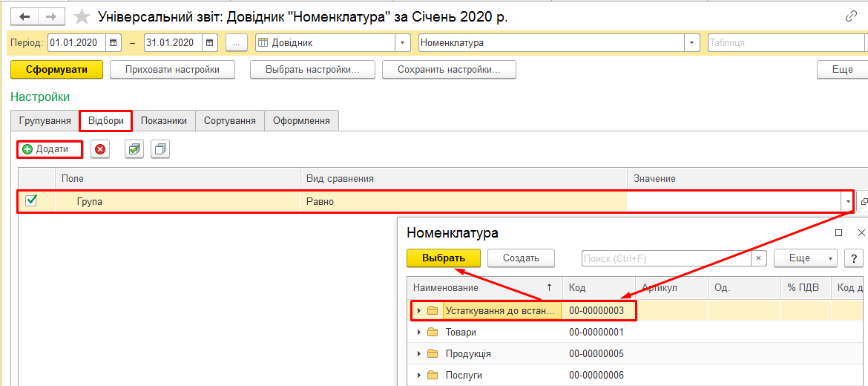The width and height of the screenshot is (868, 386).
Task: Click the Код column header
Action: pos(599,287)
